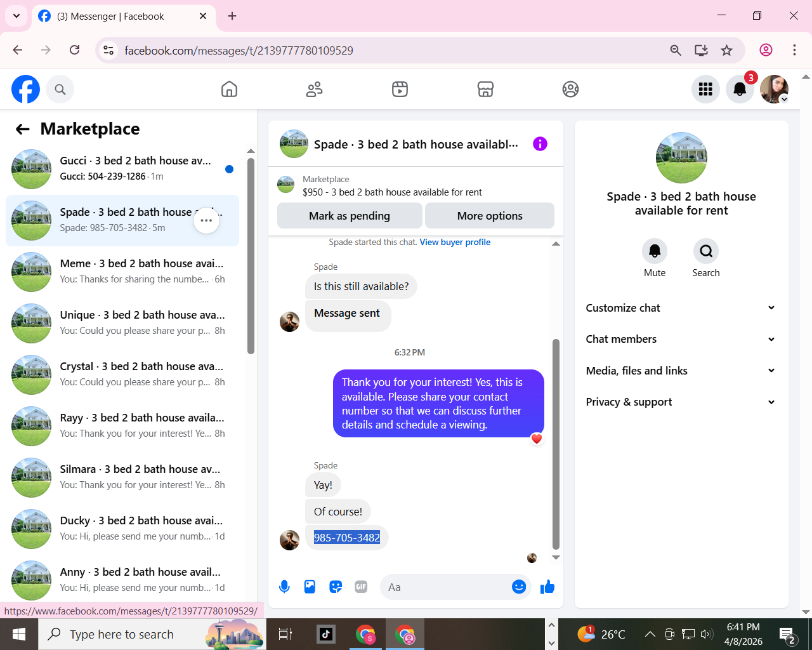
Task: Open Windows Start menu
Action: [x=19, y=634]
